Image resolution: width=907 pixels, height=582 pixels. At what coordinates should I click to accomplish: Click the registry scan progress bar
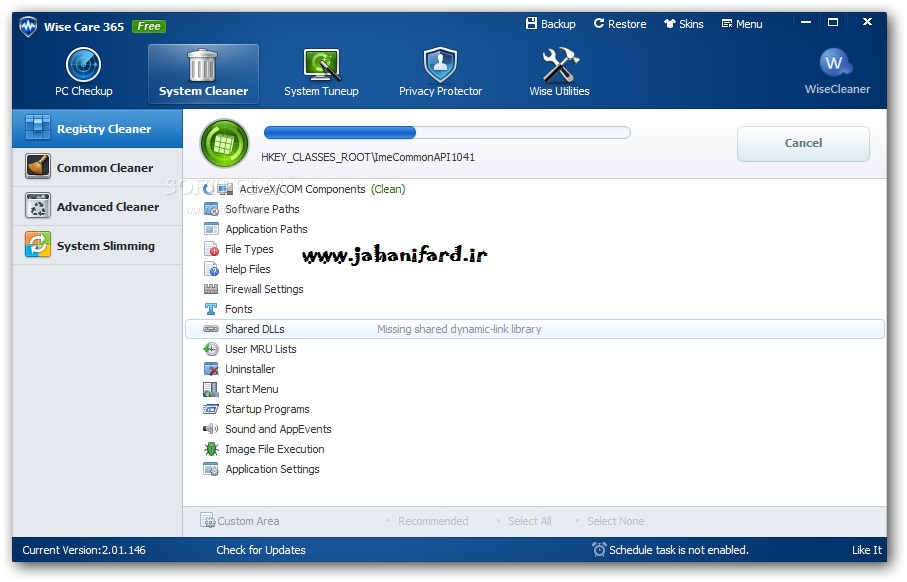(x=446, y=132)
